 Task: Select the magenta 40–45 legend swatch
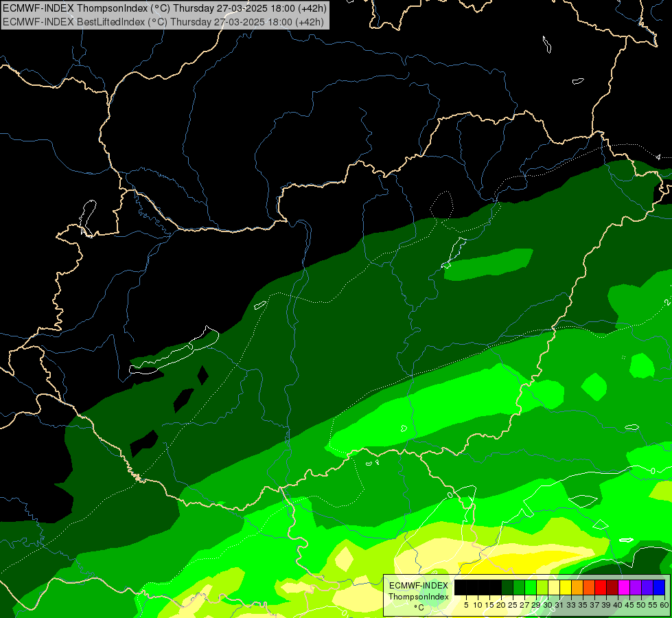624,588
